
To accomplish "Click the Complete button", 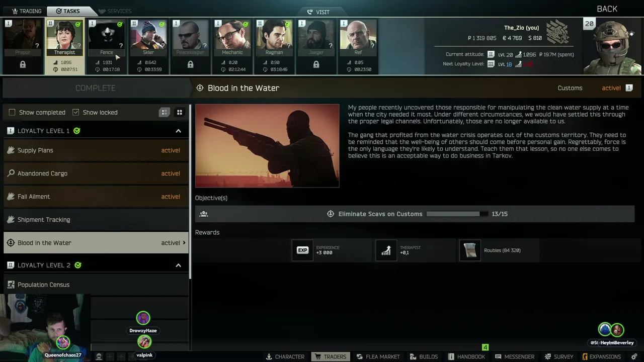I will pos(96,88).
